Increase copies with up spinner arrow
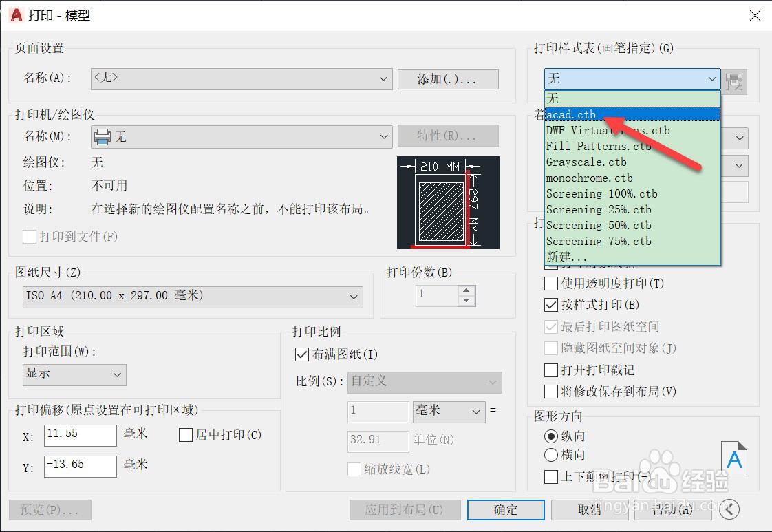This screenshot has width=772, height=532. (x=467, y=290)
